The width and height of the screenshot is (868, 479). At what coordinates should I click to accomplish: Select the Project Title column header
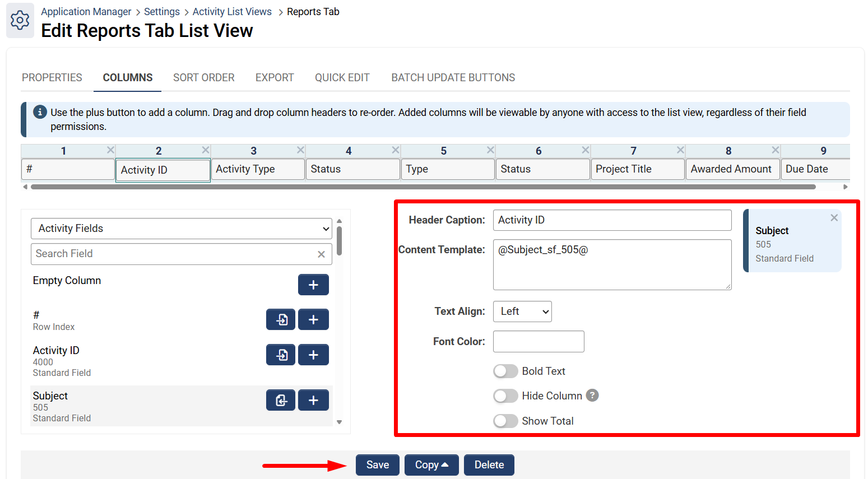click(x=638, y=169)
